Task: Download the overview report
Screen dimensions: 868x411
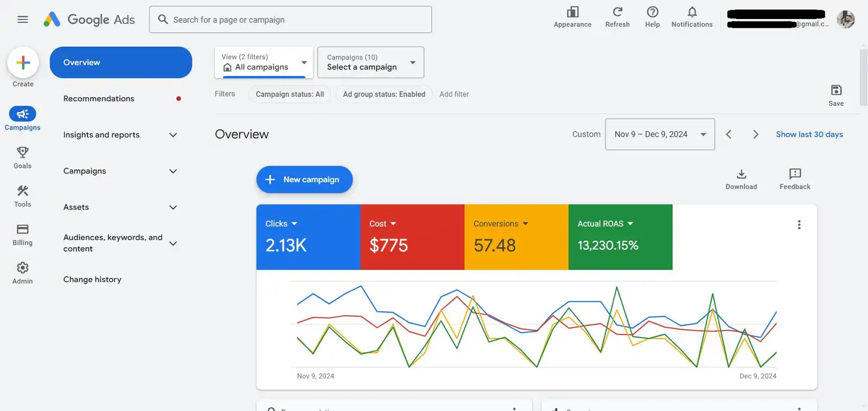Action: click(741, 175)
